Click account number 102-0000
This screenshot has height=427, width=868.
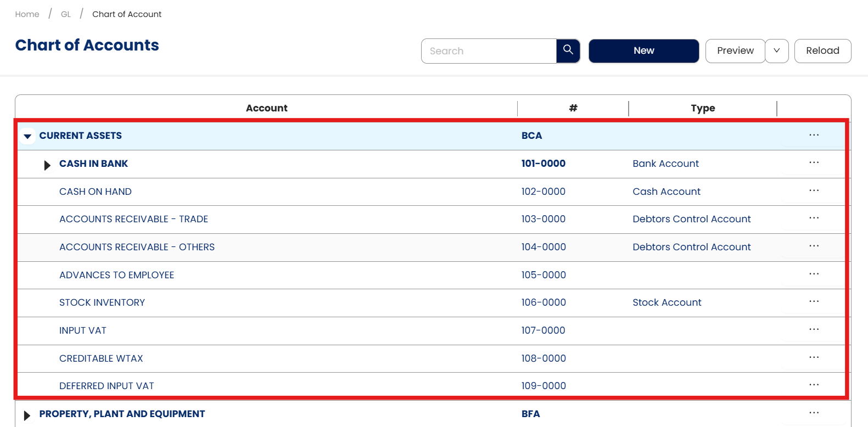tap(544, 192)
